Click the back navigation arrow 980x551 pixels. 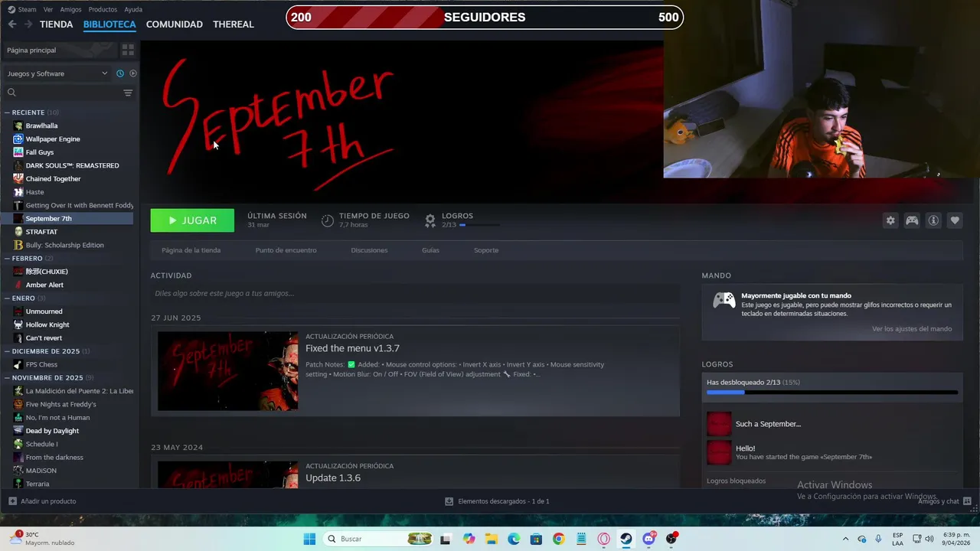click(x=11, y=24)
